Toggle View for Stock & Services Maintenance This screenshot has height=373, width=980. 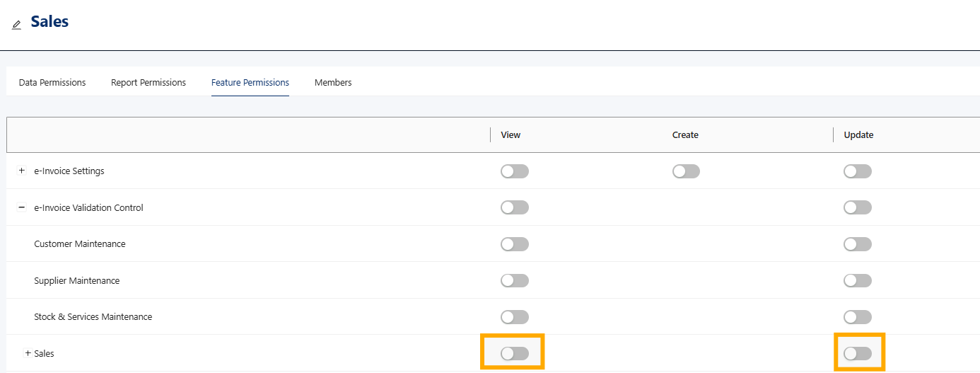(515, 317)
